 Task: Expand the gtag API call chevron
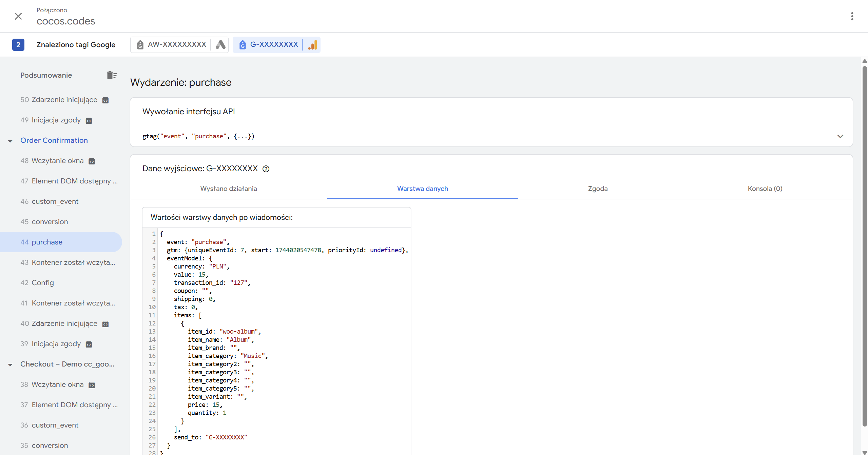pos(840,136)
